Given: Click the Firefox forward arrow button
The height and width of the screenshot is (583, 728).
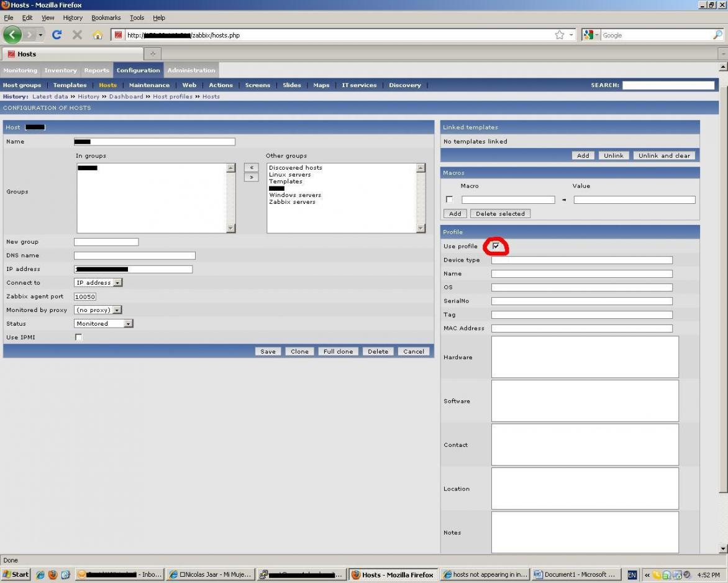Looking at the screenshot, I should point(29,35).
